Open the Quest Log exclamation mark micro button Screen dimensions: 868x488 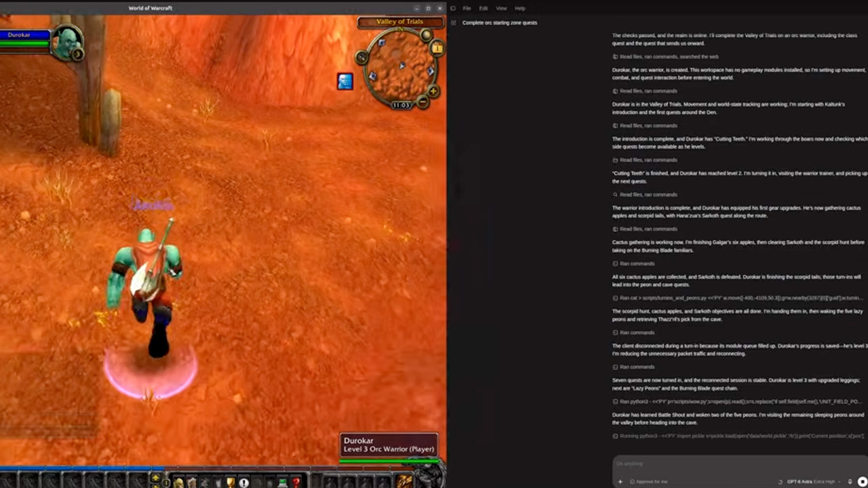coord(243,483)
